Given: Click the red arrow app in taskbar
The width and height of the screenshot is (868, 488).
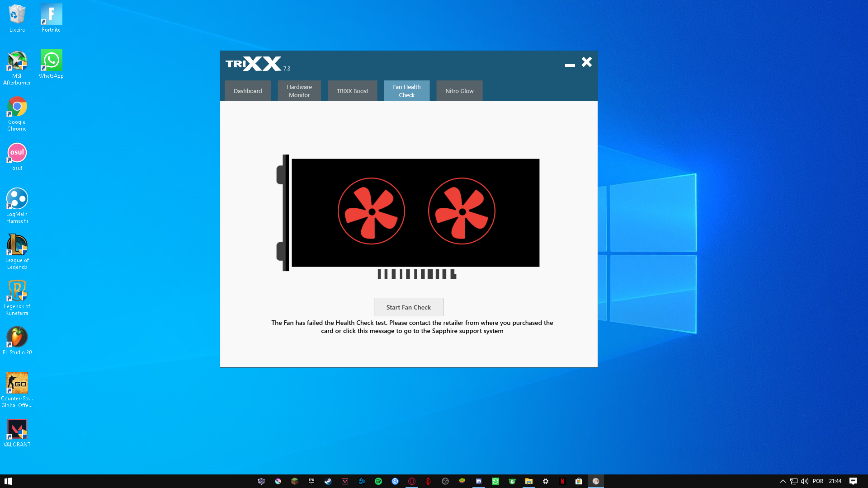Looking at the screenshot, I should (x=429, y=481).
